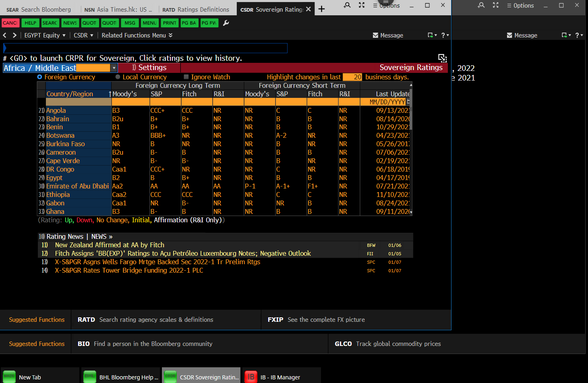The width and height of the screenshot is (588, 383).
Task: Open news item Fitch Assigns BB(EXP) Ratings
Action: point(183,254)
